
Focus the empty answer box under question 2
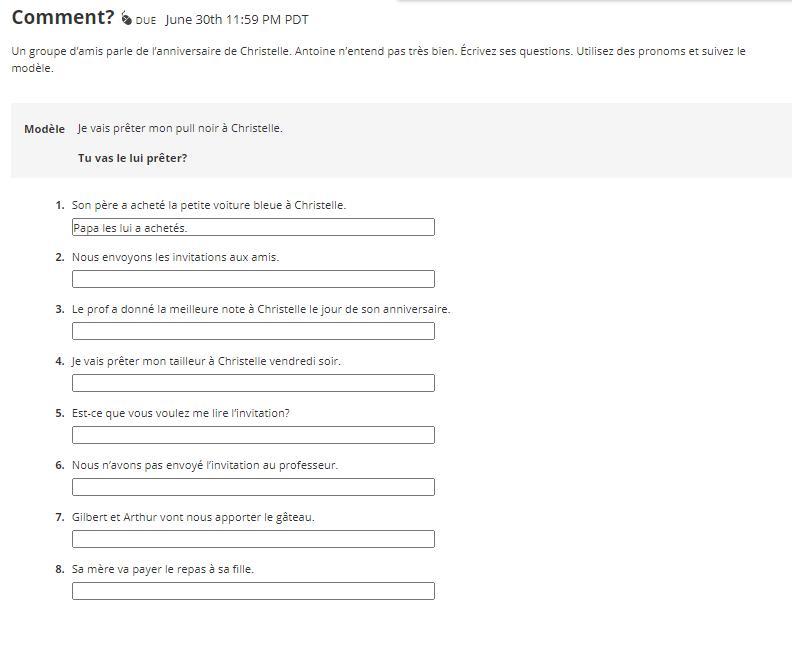[x=253, y=279]
